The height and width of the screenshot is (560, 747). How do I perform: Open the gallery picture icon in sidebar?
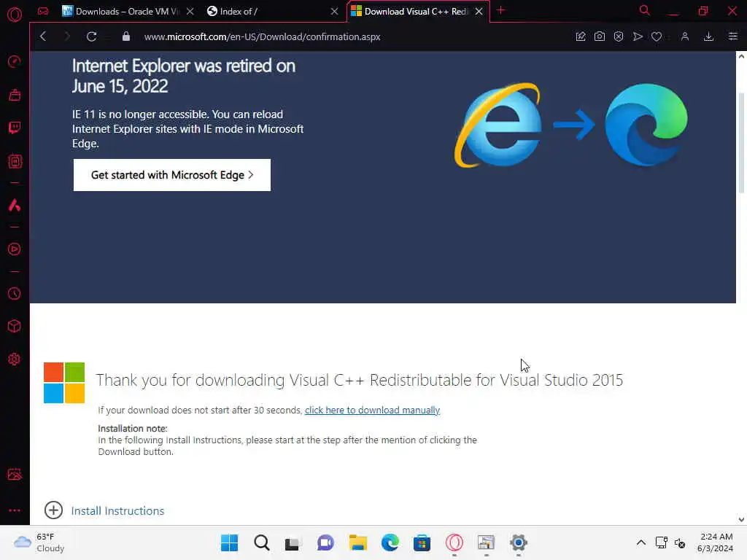coord(15,474)
